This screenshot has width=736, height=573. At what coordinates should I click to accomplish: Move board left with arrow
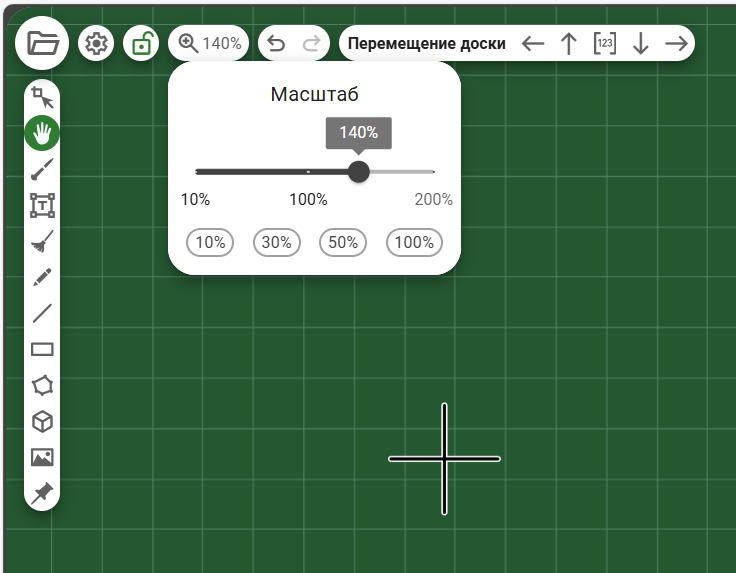click(x=533, y=44)
